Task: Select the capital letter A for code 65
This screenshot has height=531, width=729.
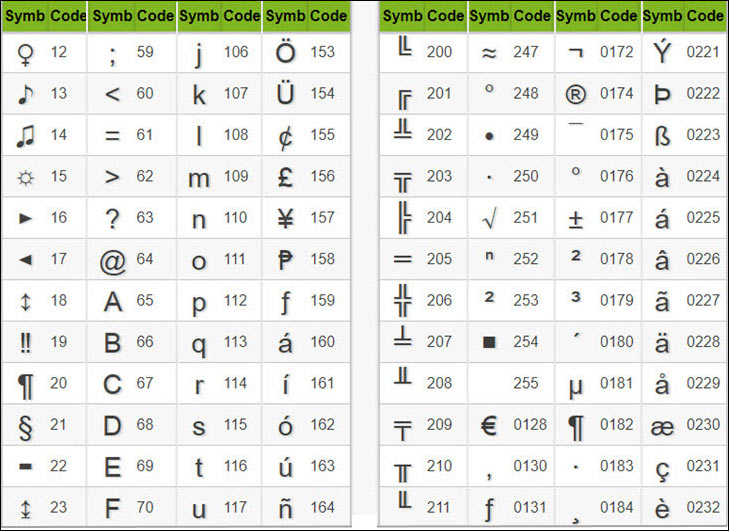Action: [113, 301]
